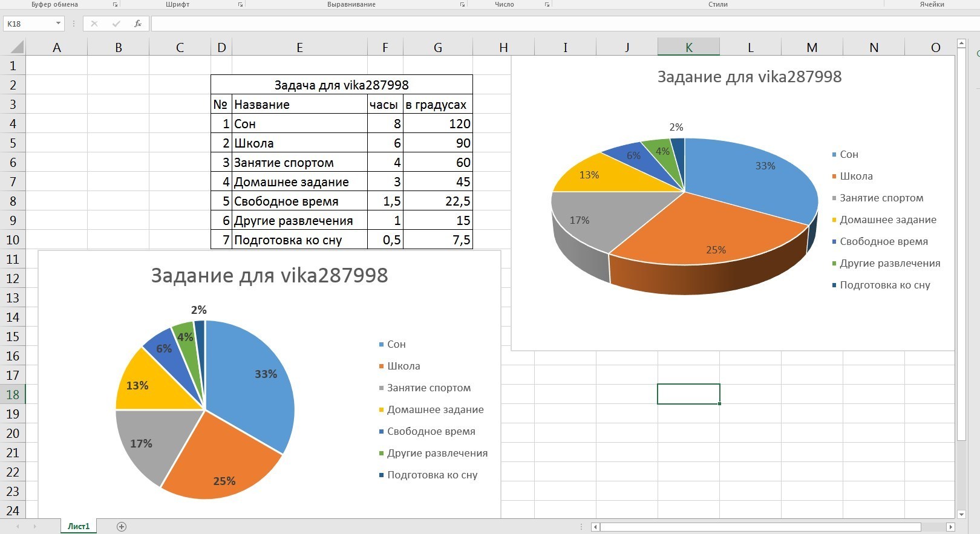This screenshot has width=980, height=534.
Task: Click horizontal scrollbar left arrow
Action: click(x=596, y=527)
